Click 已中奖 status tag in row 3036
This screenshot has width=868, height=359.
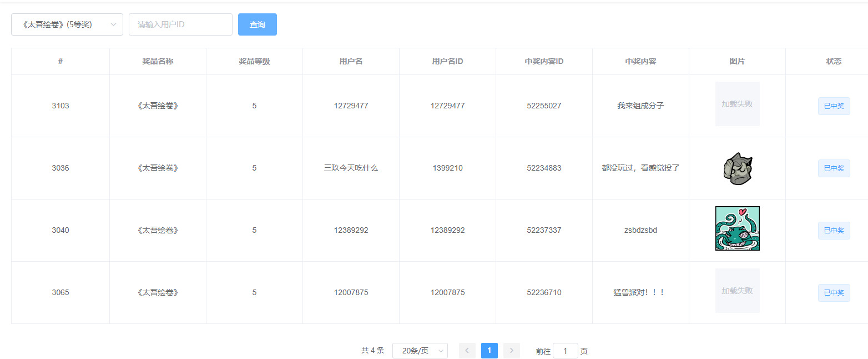[834, 168]
